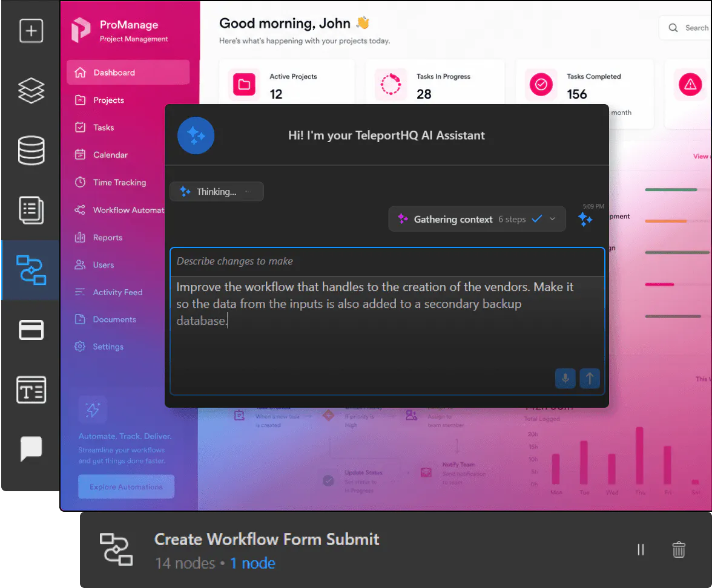The image size is (712, 588).
Task: Click the Explore Automations button
Action: [x=126, y=487]
